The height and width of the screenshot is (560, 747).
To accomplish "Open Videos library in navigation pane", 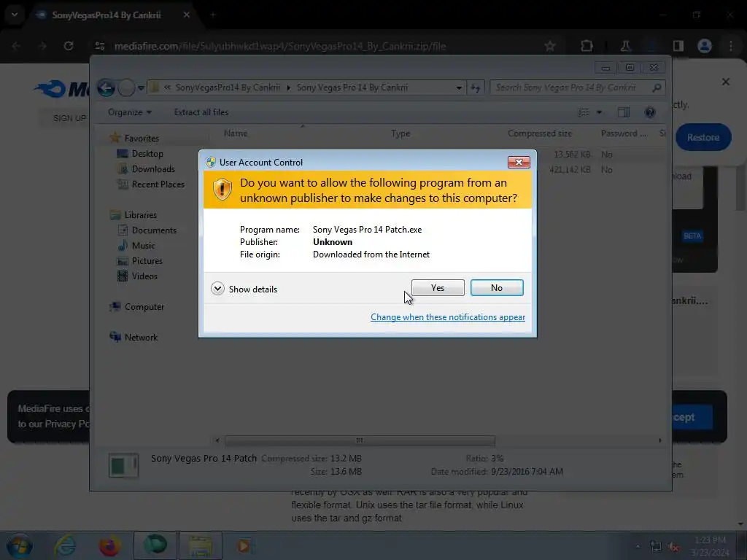I will pyautogui.click(x=144, y=276).
